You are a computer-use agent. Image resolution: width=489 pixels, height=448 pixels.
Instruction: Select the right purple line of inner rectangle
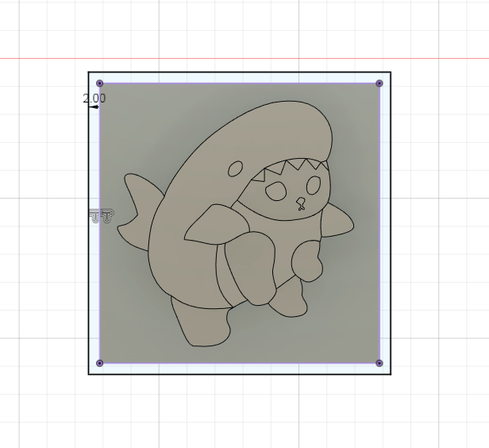(x=379, y=223)
